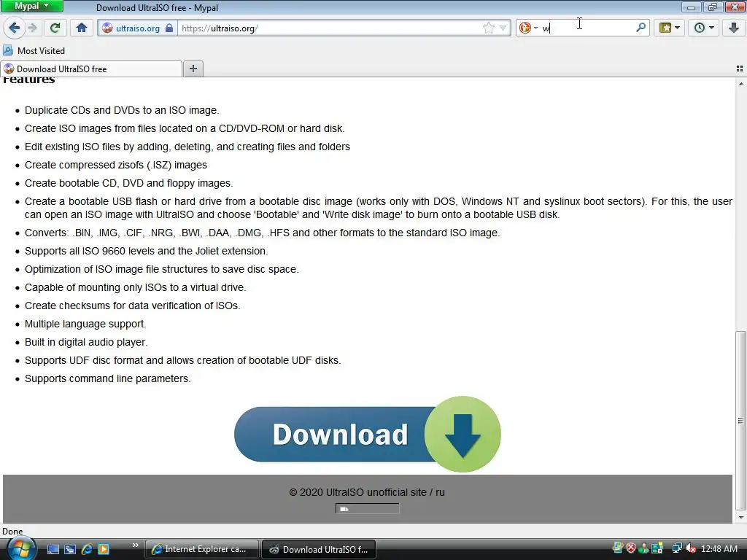Image resolution: width=747 pixels, height=560 pixels.
Task: Follow the 'ru' language link in the footer
Action: 440,492
